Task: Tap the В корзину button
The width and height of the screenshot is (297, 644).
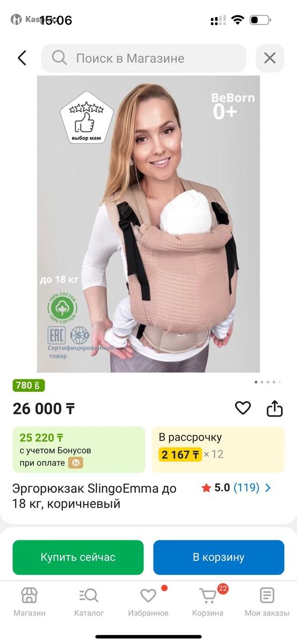Action: point(219,557)
